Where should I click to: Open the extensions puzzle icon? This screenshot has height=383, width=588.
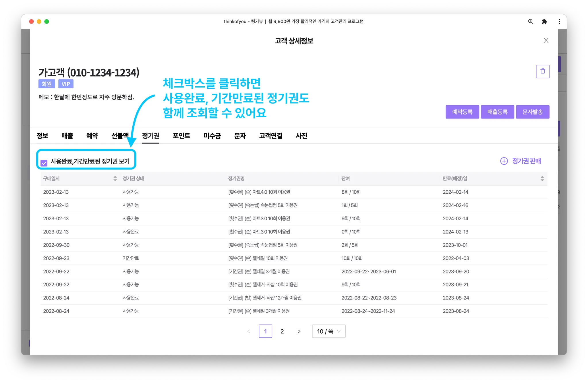(544, 22)
